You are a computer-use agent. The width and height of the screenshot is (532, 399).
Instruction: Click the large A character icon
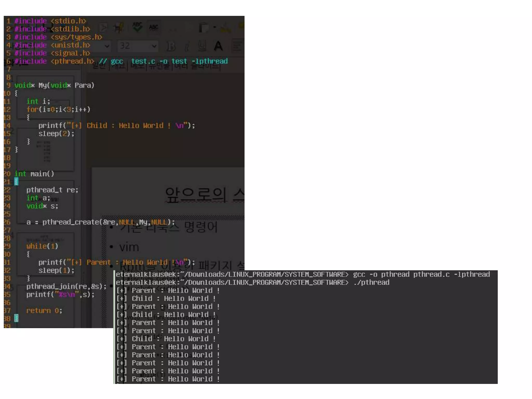coord(218,46)
